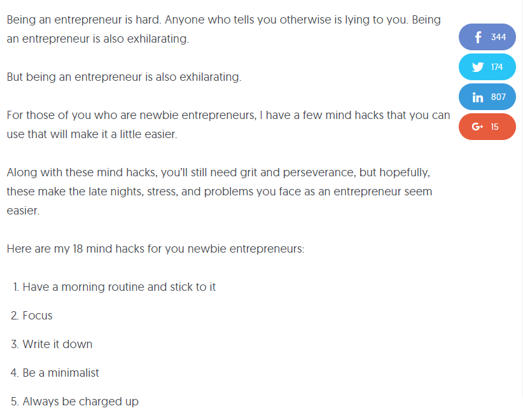Image resolution: width=523 pixels, height=420 pixels.
Task: Select the Twitter share count 174
Action: [497, 67]
